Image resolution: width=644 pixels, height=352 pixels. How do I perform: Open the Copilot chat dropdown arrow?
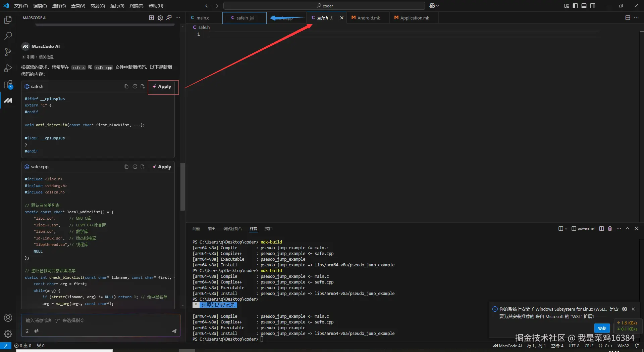[437, 6]
